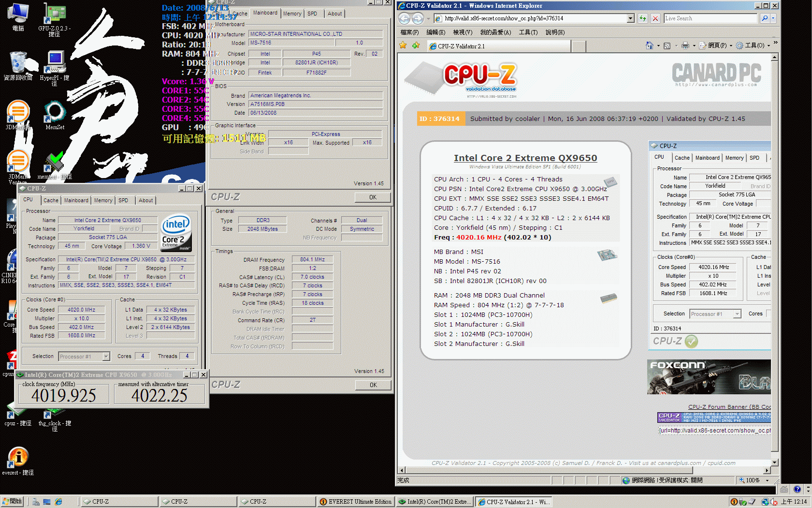Image resolution: width=812 pixels, height=508 pixels.
Task: Click the Add to Favorites star-plus icon
Action: [416, 45]
